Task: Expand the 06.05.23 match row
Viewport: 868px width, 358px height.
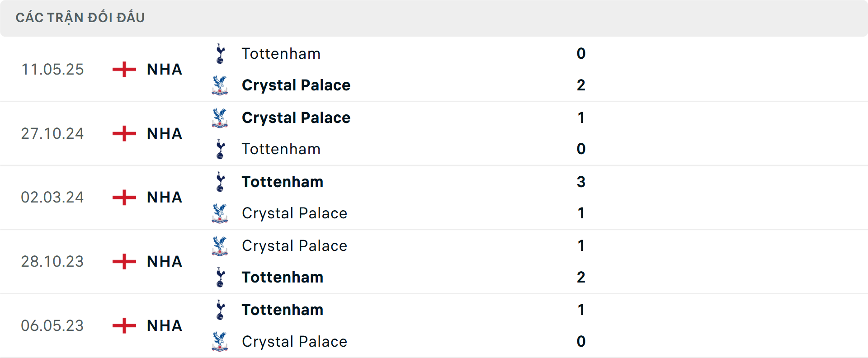Action: pos(434,325)
